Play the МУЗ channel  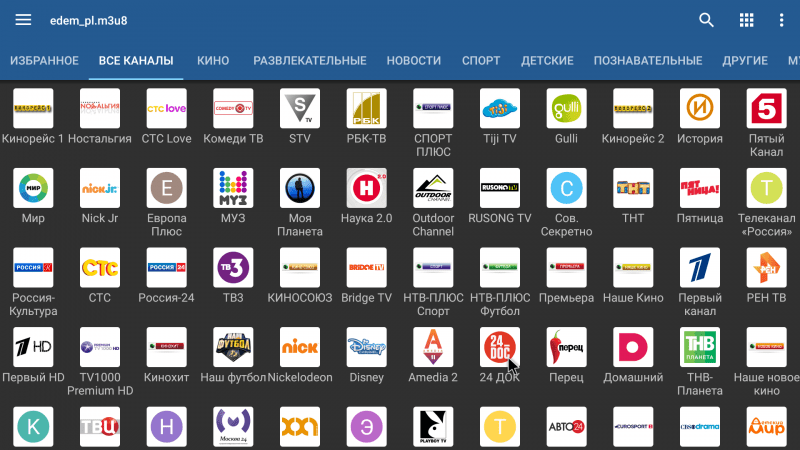tap(233, 188)
